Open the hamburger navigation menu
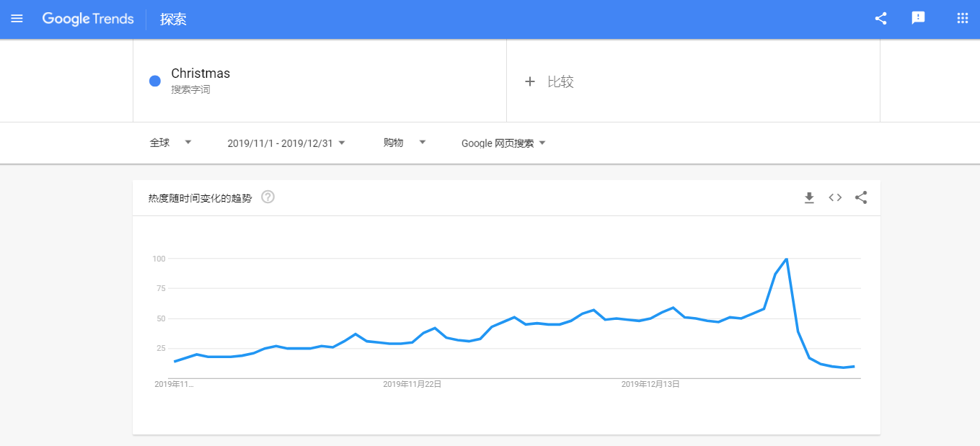This screenshot has height=446, width=980. 17,19
